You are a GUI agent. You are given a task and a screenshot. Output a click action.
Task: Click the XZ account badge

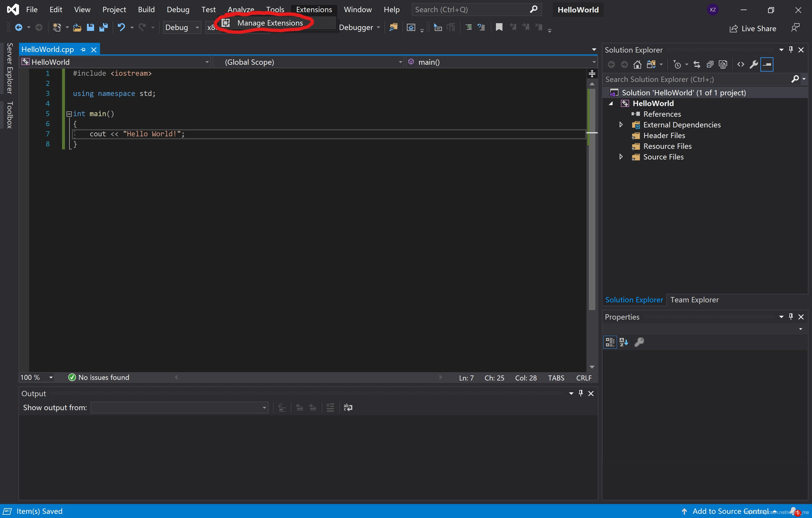coord(713,10)
